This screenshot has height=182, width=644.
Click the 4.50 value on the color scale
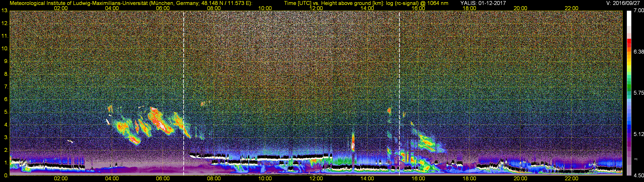[639, 176]
